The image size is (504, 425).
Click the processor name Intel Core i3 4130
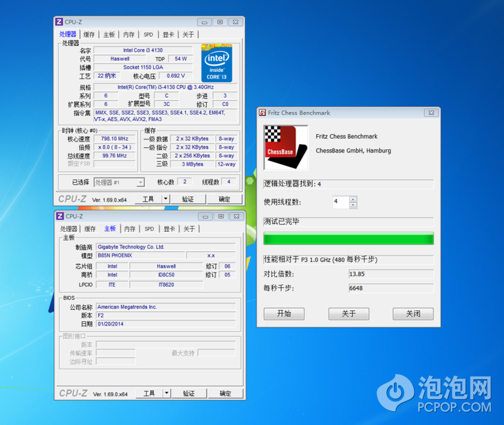pos(143,50)
